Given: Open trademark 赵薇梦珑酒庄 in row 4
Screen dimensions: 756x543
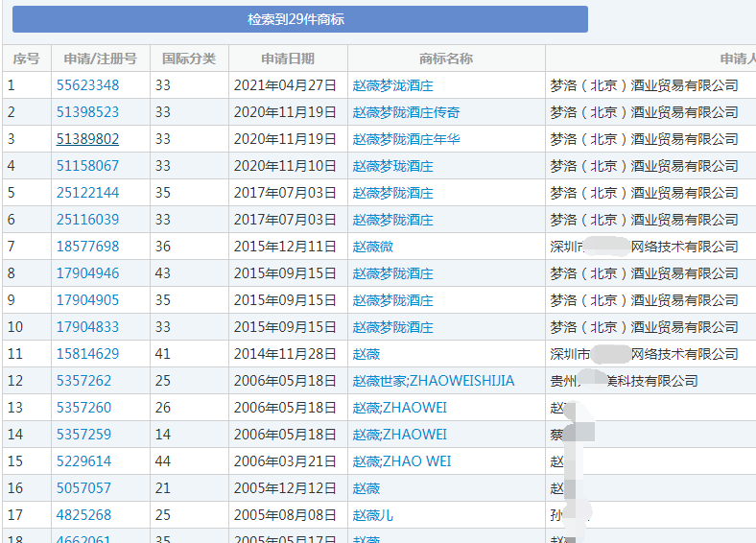Looking at the screenshot, I should (393, 166).
